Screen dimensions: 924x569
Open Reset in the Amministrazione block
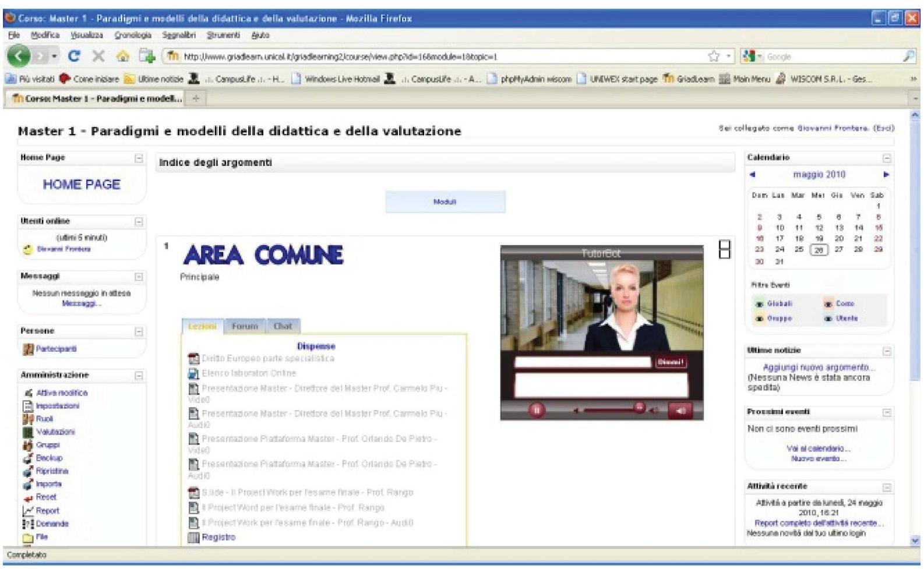tap(46, 497)
